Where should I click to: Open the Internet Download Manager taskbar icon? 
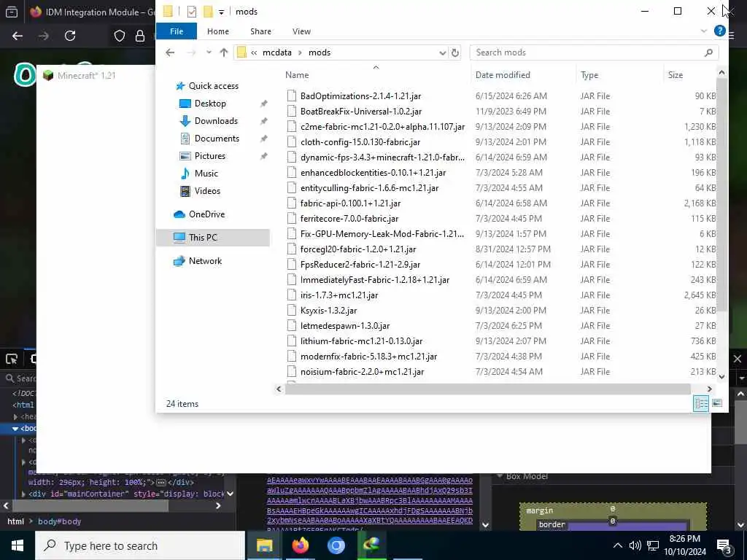tap(371, 545)
